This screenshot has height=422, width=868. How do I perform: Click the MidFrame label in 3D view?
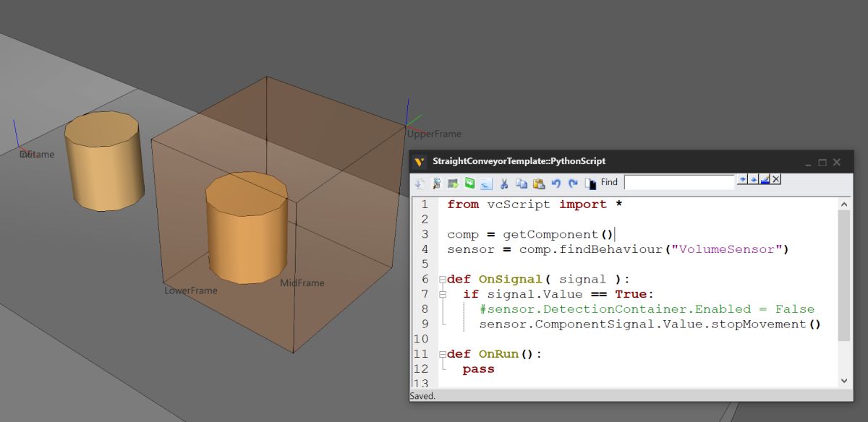pos(302,283)
